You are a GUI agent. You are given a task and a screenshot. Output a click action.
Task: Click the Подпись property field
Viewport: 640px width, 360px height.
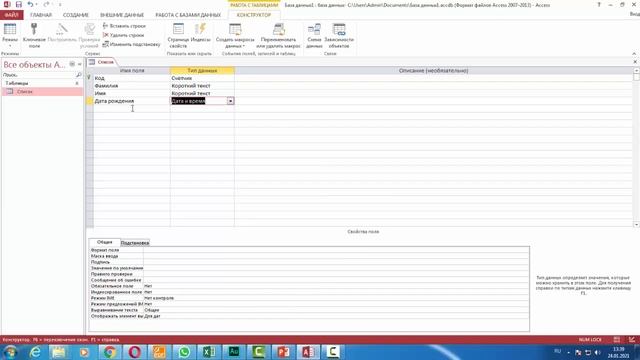336,262
